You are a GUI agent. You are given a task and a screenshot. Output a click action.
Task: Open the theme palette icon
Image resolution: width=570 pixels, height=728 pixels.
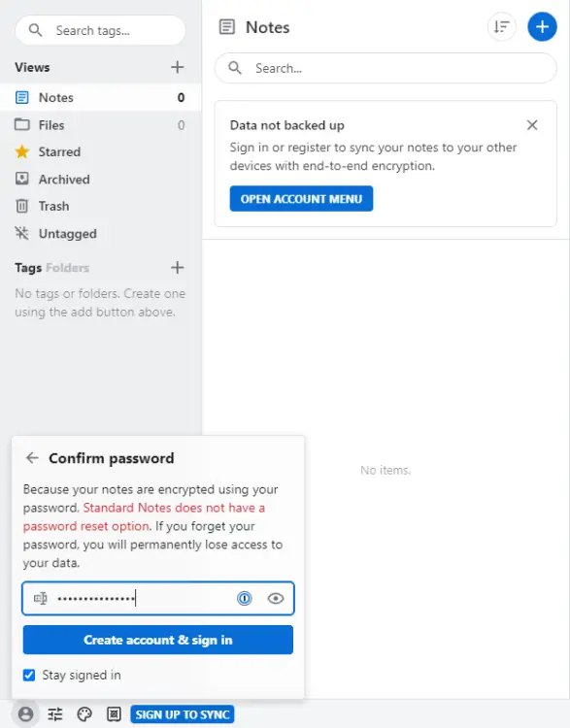[84, 714]
